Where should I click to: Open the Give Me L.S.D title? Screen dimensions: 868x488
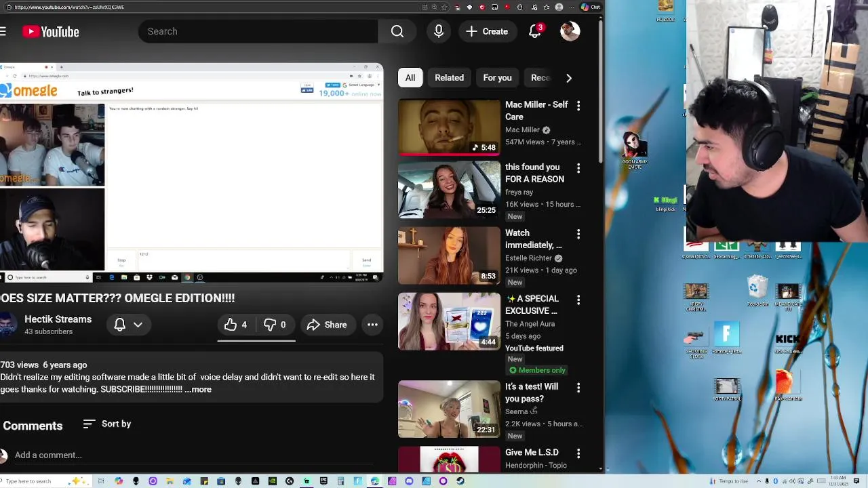point(532,452)
